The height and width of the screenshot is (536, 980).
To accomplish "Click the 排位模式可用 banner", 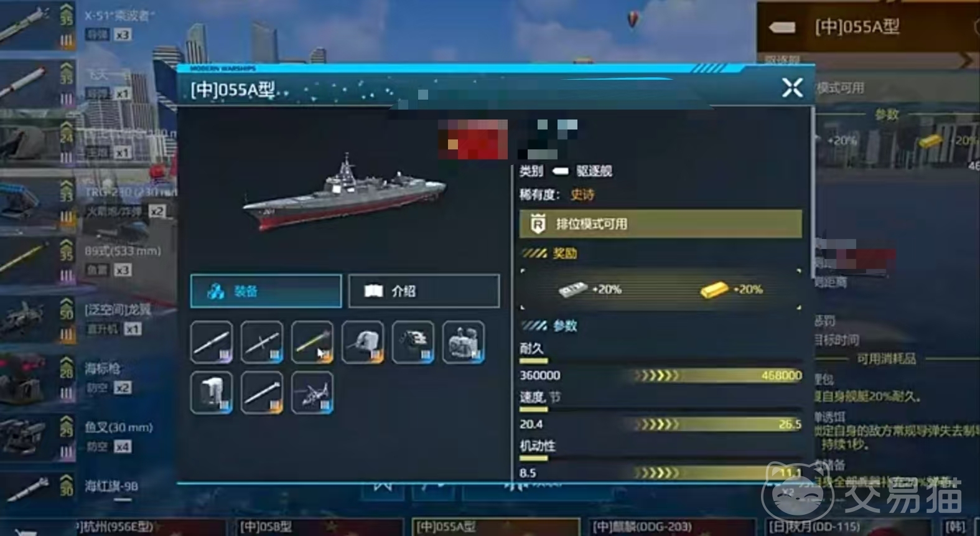I will click(x=661, y=223).
